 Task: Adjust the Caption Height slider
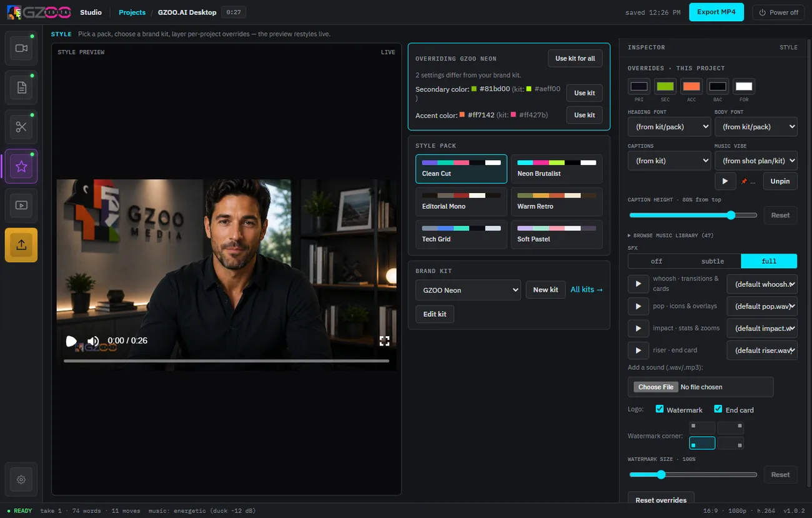(x=693, y=215)
